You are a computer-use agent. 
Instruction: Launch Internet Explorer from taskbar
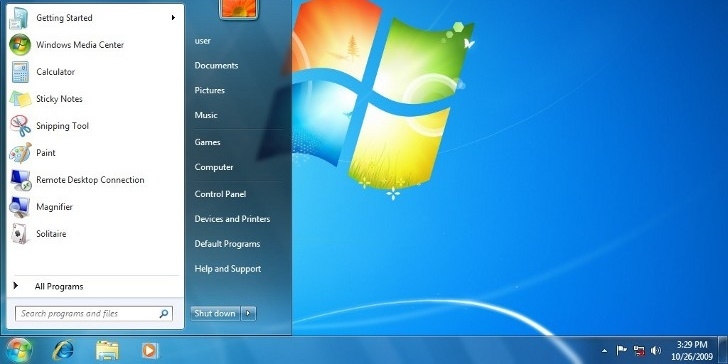(x=63, y=351)
